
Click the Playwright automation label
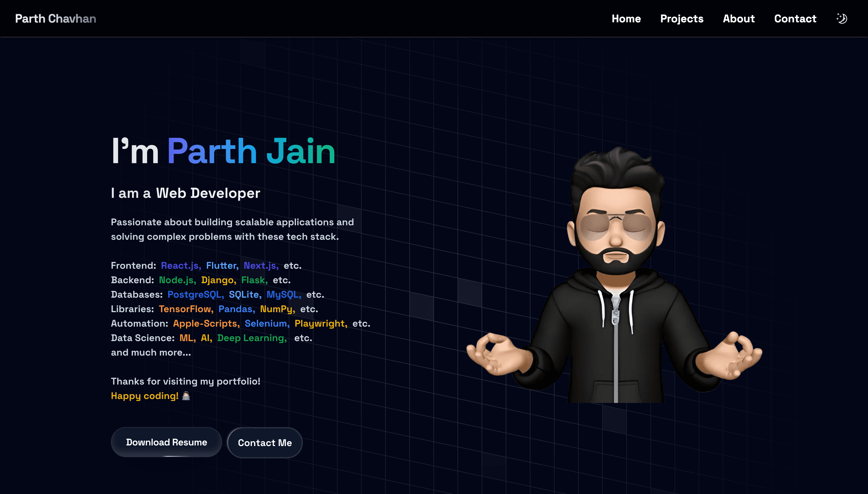tap(320, 323)
